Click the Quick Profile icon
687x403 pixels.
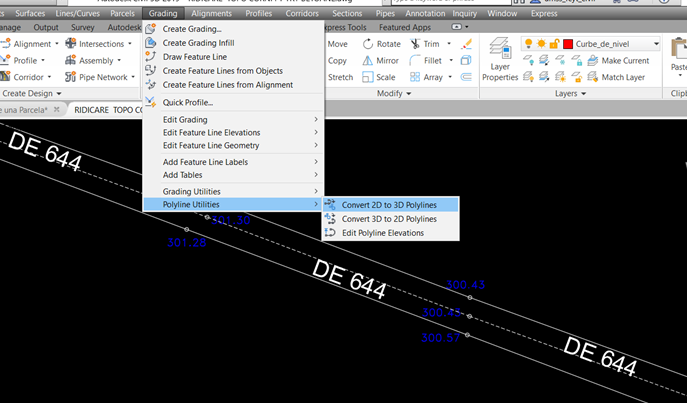pos(151,102)
